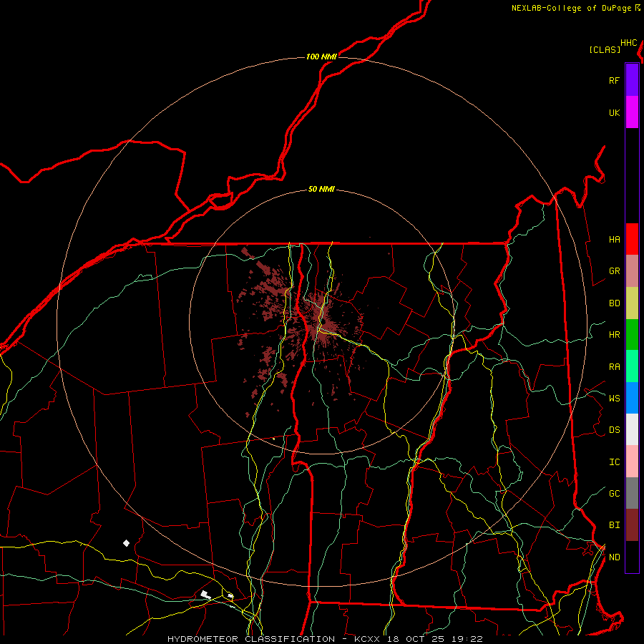This screenshot has height=644, width=644.
Task: Pick the RA light-green legend swatch
Action: [632, 366]
